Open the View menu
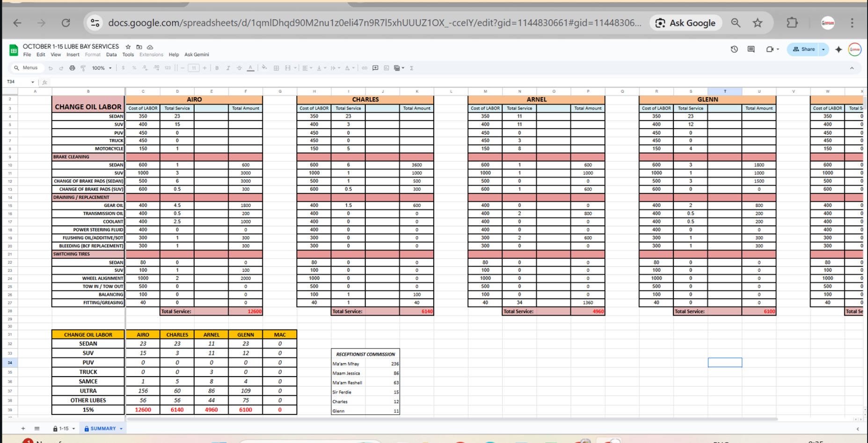 [x=56, y=55]
